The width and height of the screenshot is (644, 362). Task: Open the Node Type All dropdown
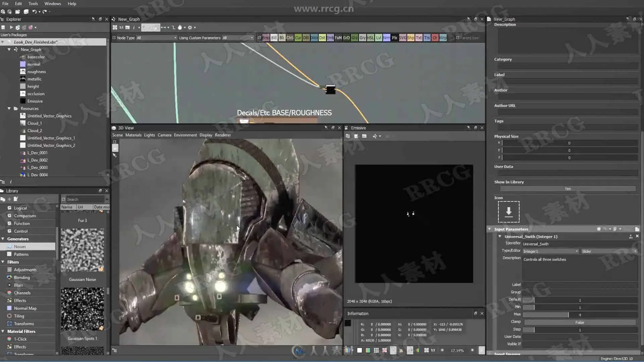click(x=156, y=38)
